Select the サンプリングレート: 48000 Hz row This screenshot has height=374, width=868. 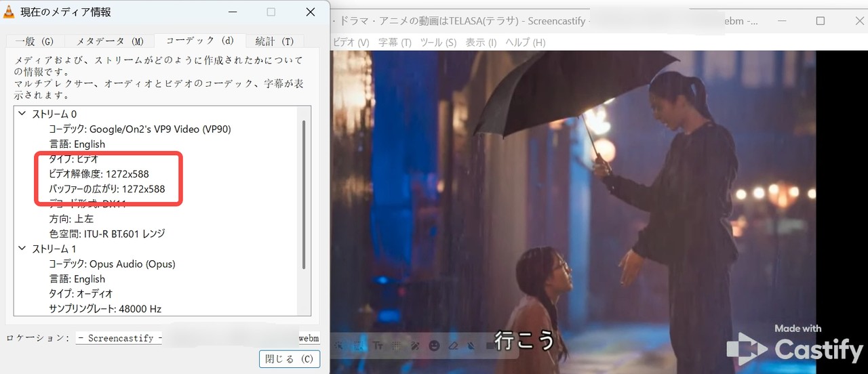point(104,308)
